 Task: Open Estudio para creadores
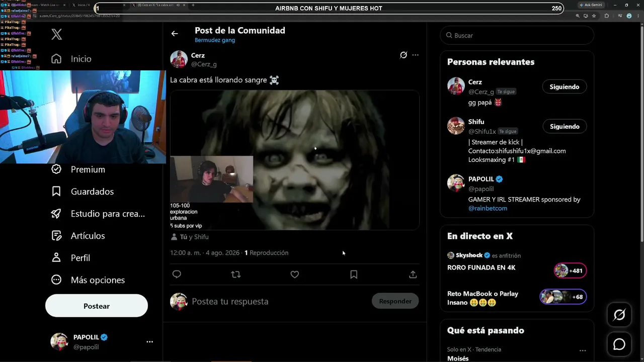point(108,214)
